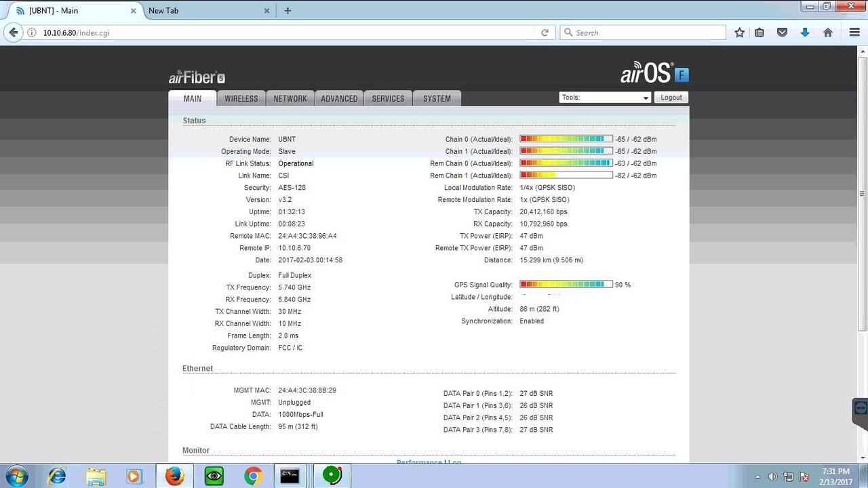This screenshot has height=488, width=868.
Task: Open the Tools dropdown menu
Action: coord(605,98)
